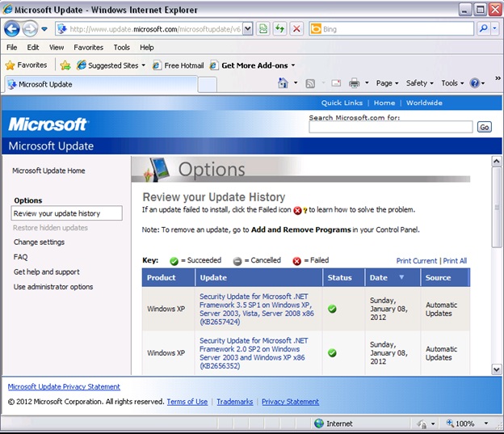The height and width of the screenshot is (434, 504).
Task: Click Microsoft Update Home link
Action: click(48, 171)
